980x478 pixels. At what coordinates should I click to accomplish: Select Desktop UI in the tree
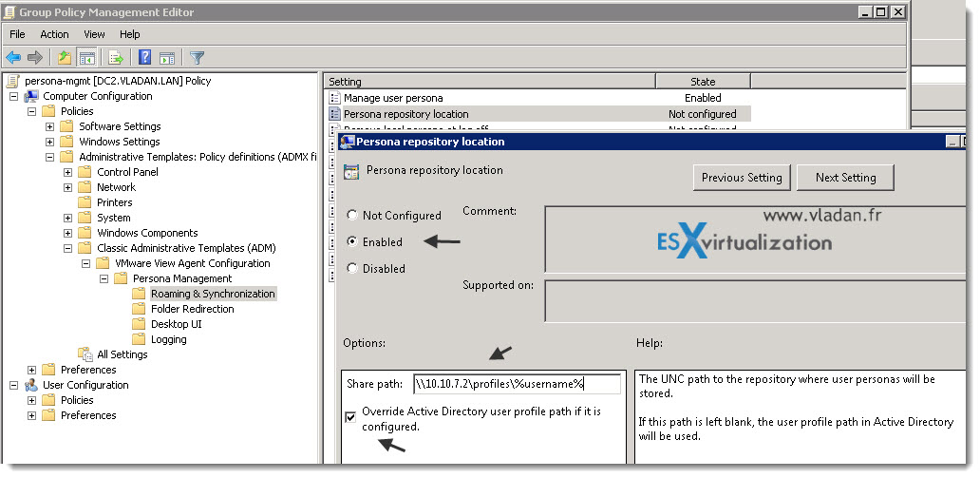(177, 324)
